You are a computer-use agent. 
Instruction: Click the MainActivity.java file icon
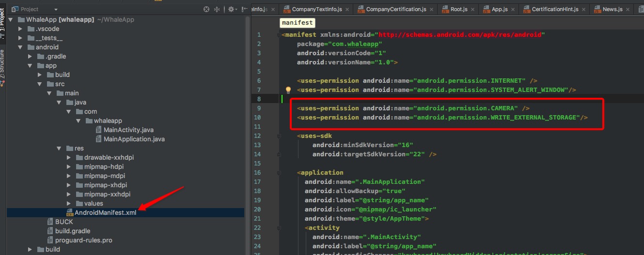(99, 130)
